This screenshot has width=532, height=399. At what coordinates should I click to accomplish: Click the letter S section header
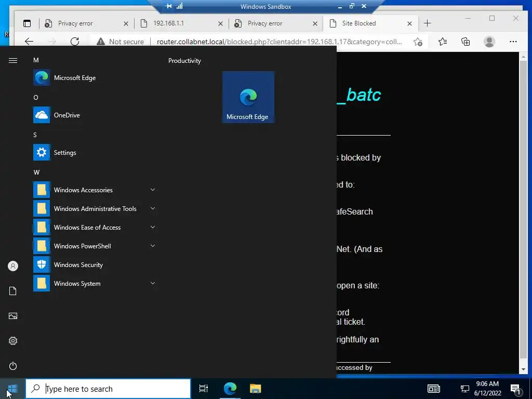pyautogui.click(x=35, y=135)
